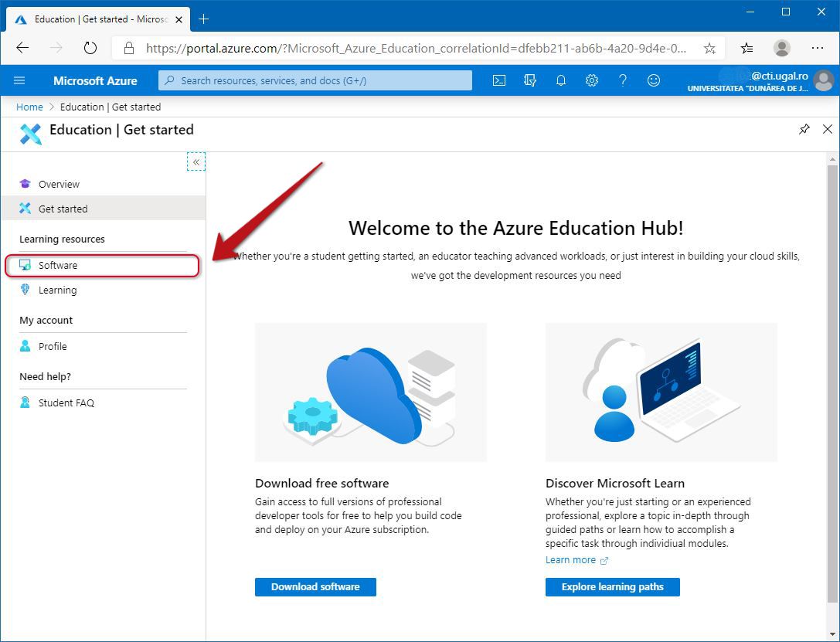Open browser Settings and more menu
Image resolution: width=840 pixels, height=642 pixels.
click(x=817, y=48)
